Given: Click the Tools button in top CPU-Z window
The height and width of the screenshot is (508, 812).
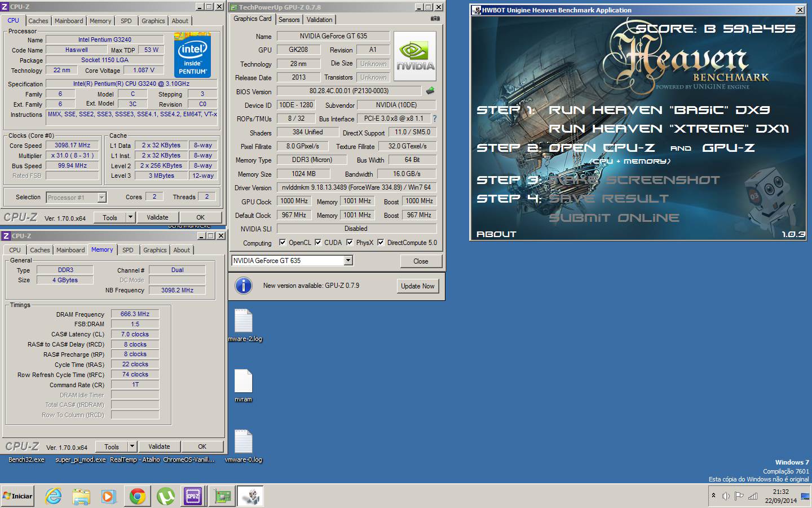Looking at the screenshot, I should click(110, 217).
